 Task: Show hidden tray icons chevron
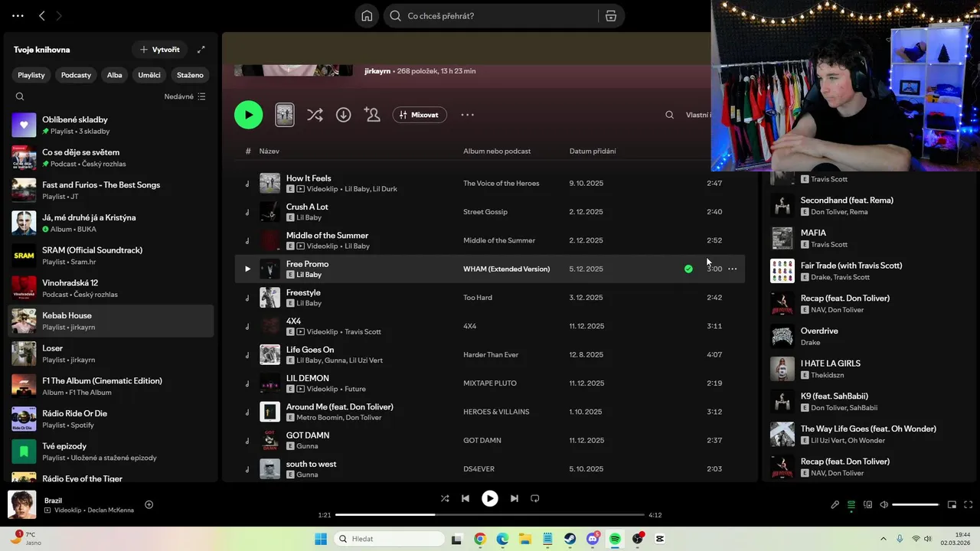click(x=883, y=539)
